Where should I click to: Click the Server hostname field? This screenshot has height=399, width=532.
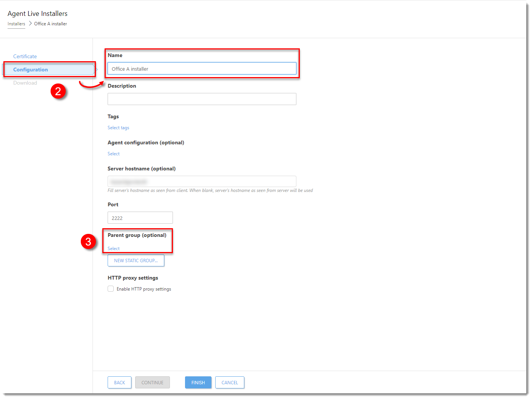(x=202, y=181)
